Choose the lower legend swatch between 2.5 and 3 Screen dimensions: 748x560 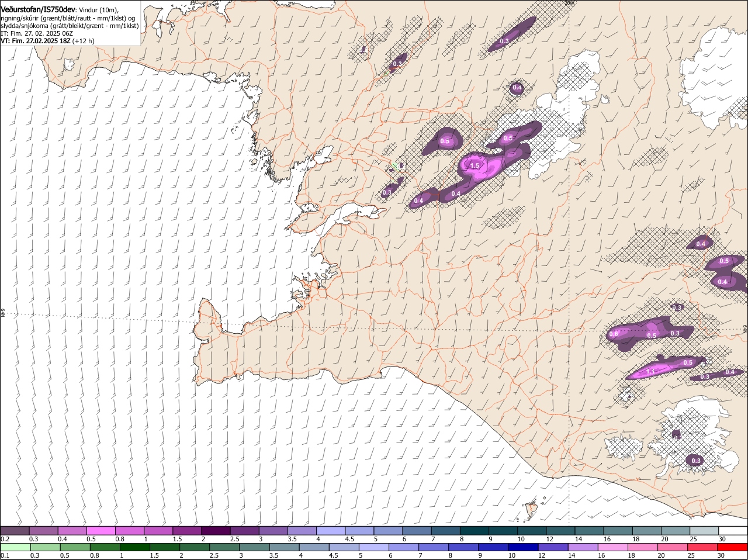click(x=224, y=547)
